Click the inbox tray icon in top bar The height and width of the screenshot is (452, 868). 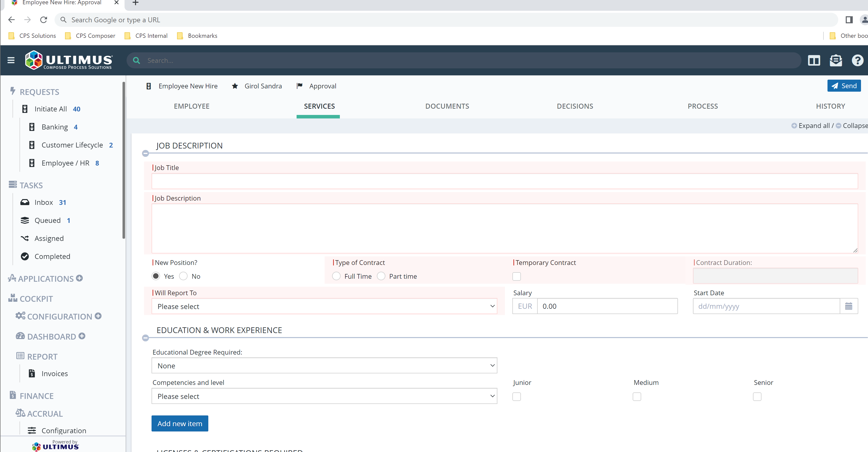(x=836, y=60)
